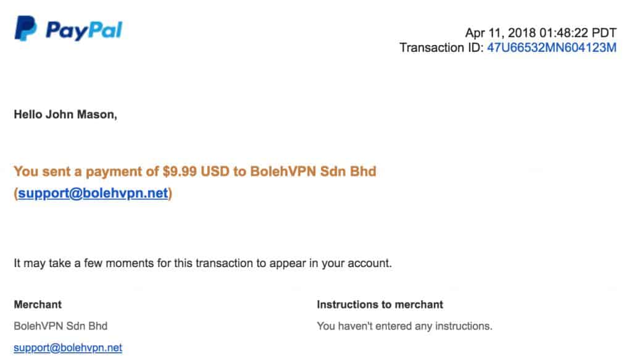Click the 'Hello John Mason' greeting
Screen dimensions: 632x364
click(x=65, y=115)
